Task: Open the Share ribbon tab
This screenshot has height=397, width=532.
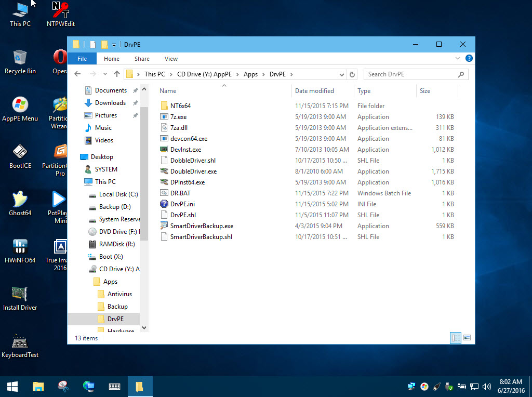Action: click(142, 59)
